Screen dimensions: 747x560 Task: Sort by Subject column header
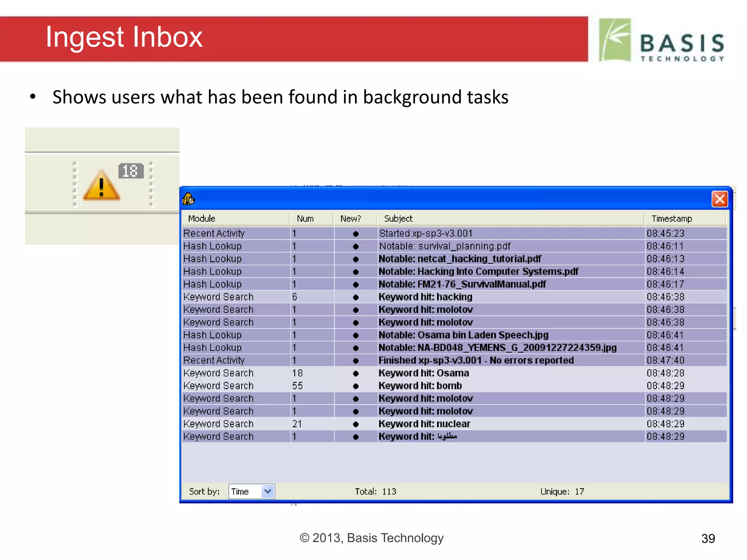click(x=511, y=218)
